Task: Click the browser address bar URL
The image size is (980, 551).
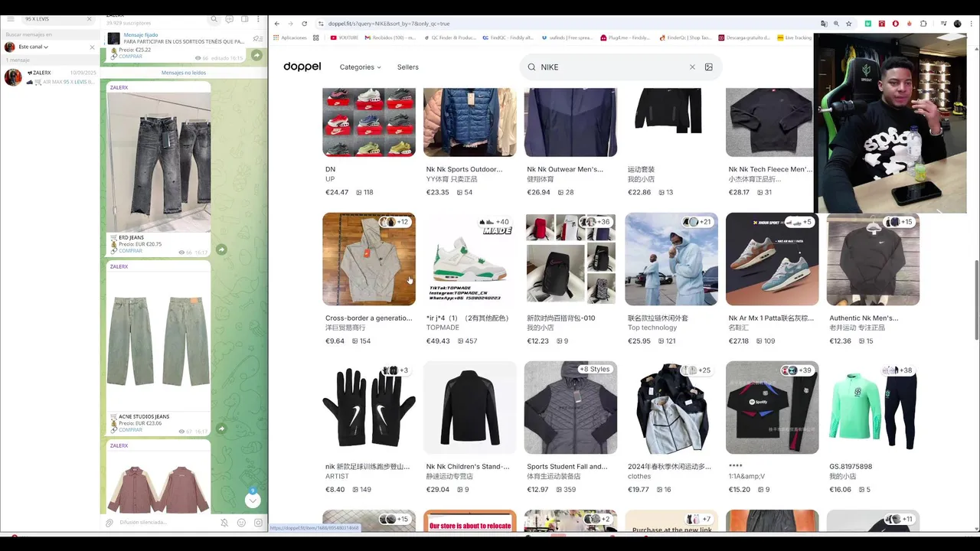Action: coord(389,24)
